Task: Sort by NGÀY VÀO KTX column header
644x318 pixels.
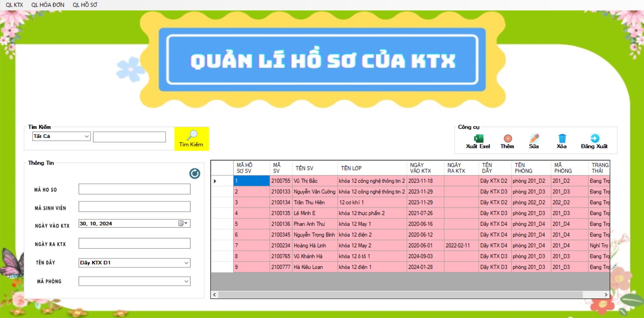Action: tap(425, 168)
